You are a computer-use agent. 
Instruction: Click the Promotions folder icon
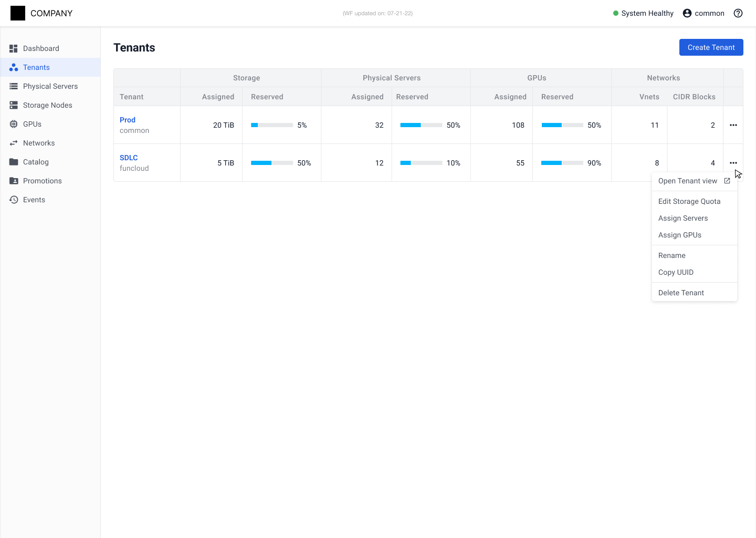pos(14,181)
